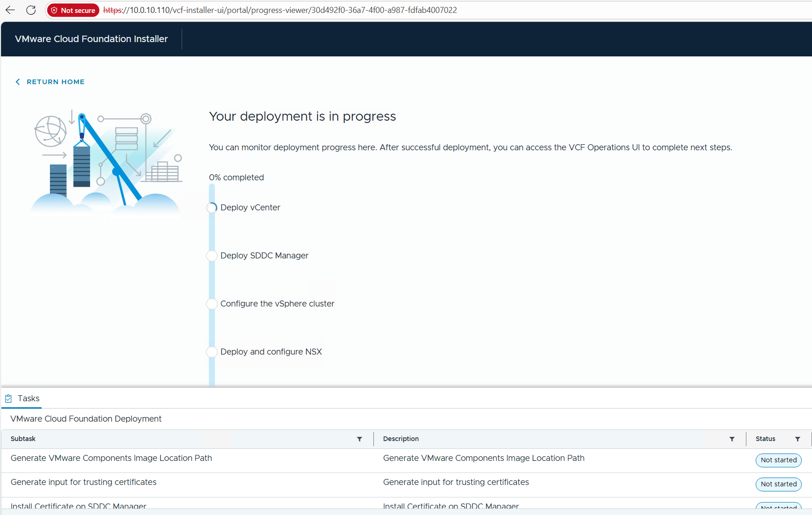812x515 pixels.
Task: Click the browser reload icon
Action: click(31, 10)
